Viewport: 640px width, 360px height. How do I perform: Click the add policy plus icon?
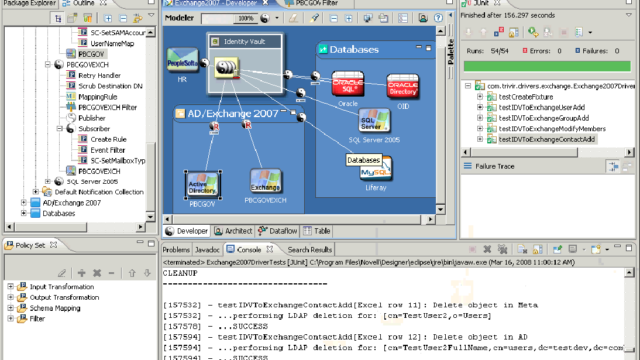click(x=82, y=273)
